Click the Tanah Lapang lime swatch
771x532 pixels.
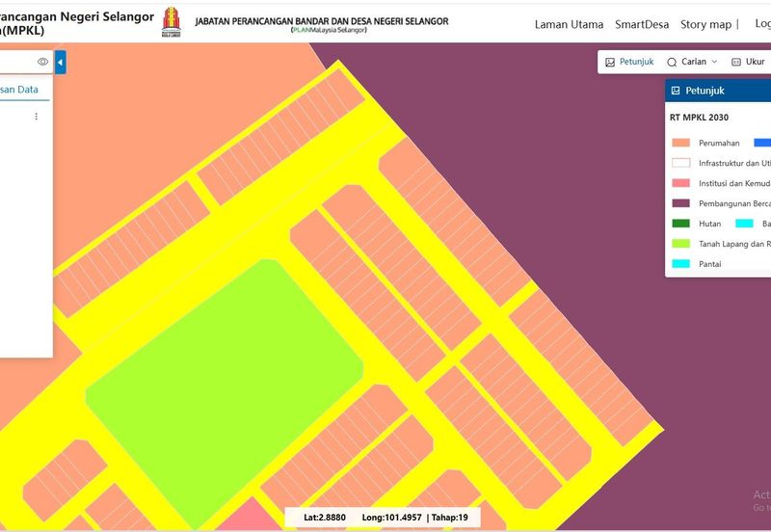click(x=681, y=244)
